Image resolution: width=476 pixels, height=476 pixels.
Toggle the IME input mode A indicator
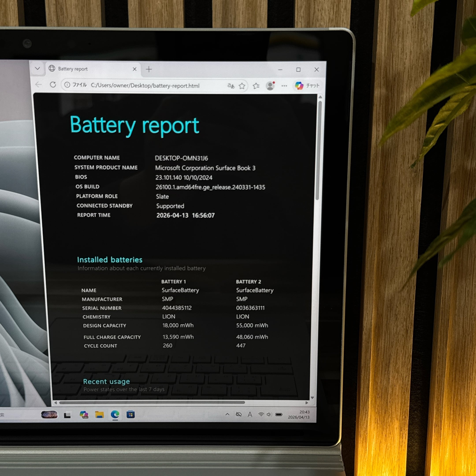(x=250, y=415)
